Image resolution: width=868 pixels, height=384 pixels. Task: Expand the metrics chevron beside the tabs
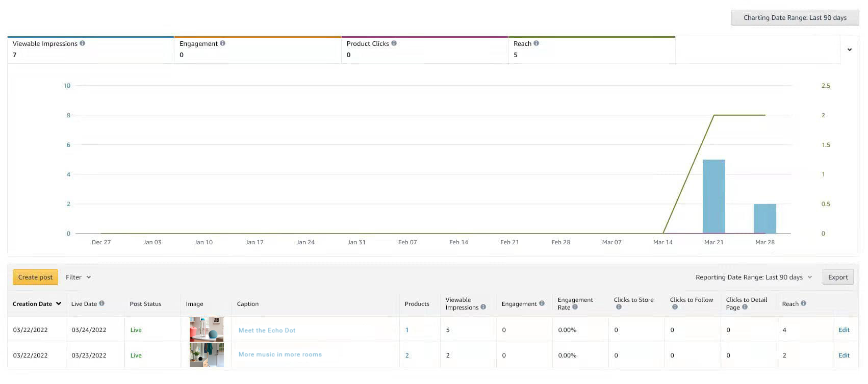(x=849, y=49)
